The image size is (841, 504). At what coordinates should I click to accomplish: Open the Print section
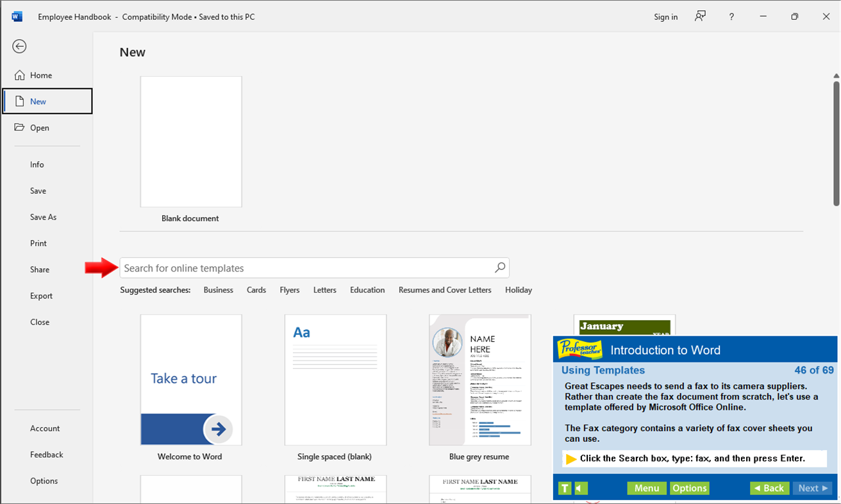38,243
